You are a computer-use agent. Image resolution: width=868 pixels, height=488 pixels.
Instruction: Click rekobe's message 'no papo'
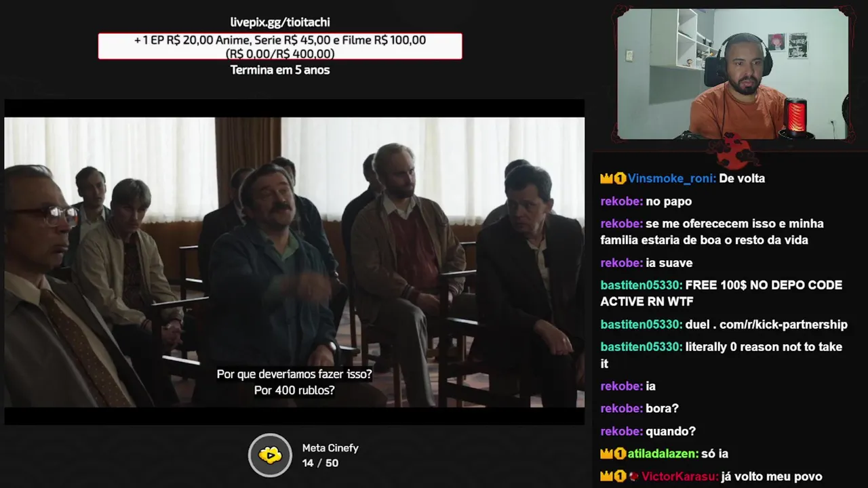[x=669, y=201]
